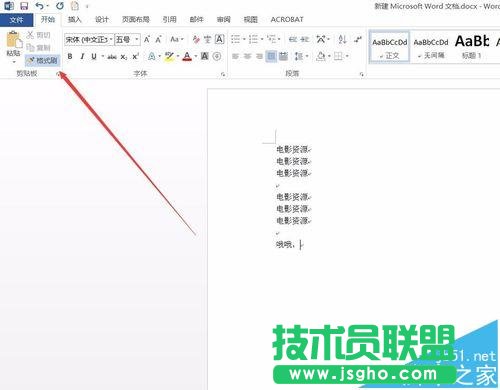The height and width of the screenshot is (390, 500).
Task: Click the 格式刷 (Format Painter) button
Action: point(42,60)
